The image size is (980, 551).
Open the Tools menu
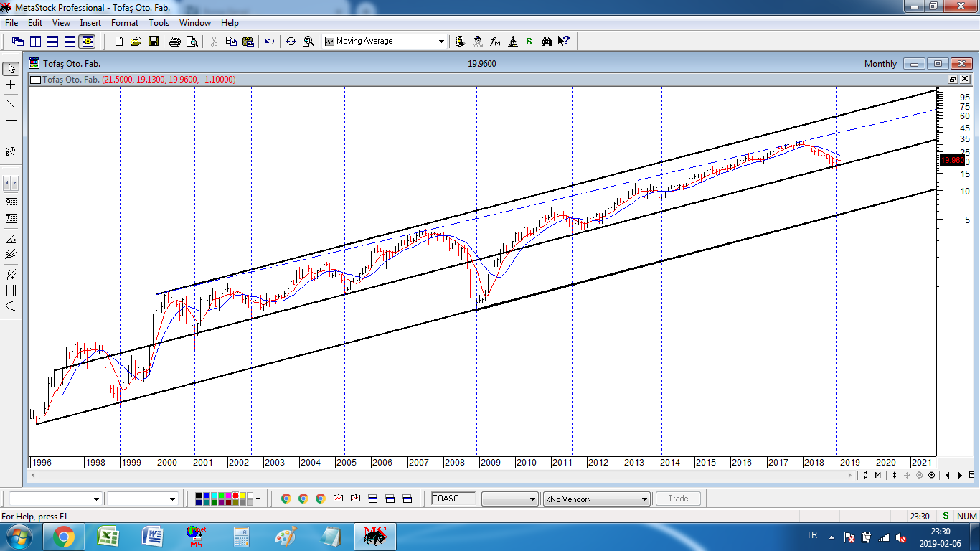[x=159, y=23]
